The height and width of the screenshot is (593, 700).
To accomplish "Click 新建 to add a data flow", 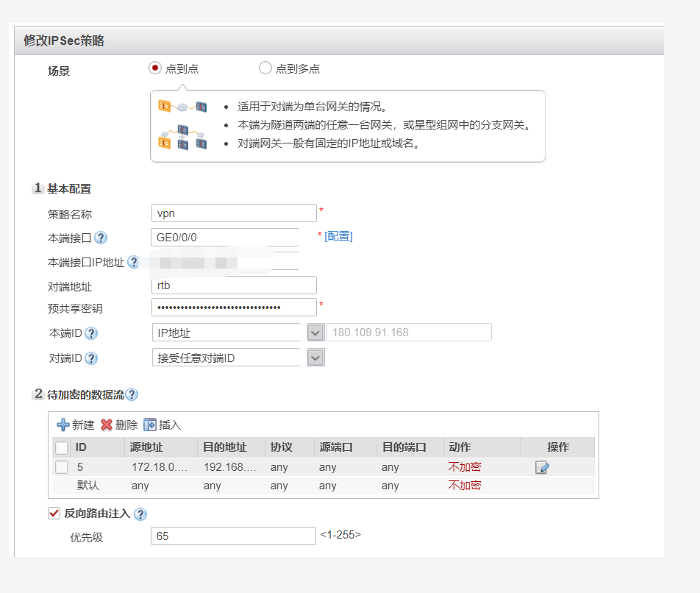I will click(76, 425).
